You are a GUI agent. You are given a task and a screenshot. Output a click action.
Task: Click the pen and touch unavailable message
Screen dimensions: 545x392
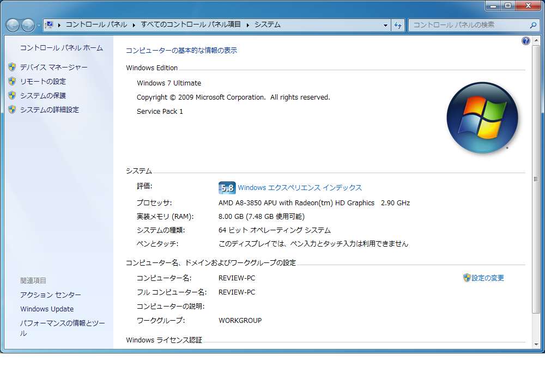(313, 244)
